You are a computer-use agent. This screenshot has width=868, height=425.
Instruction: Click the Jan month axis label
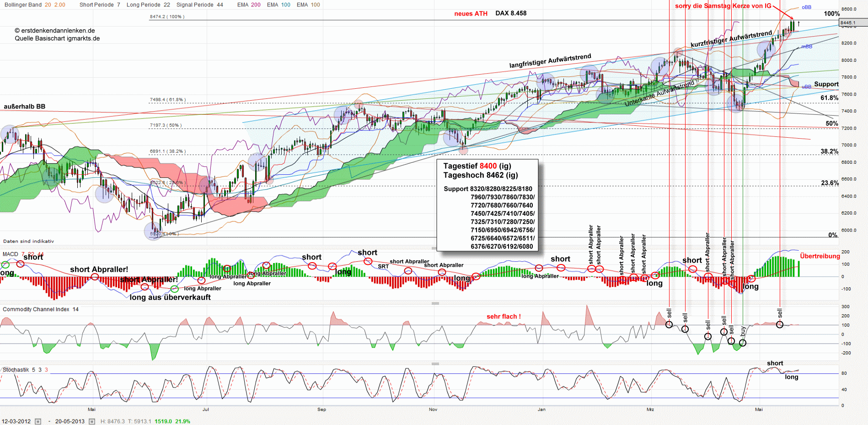(541, 409)
